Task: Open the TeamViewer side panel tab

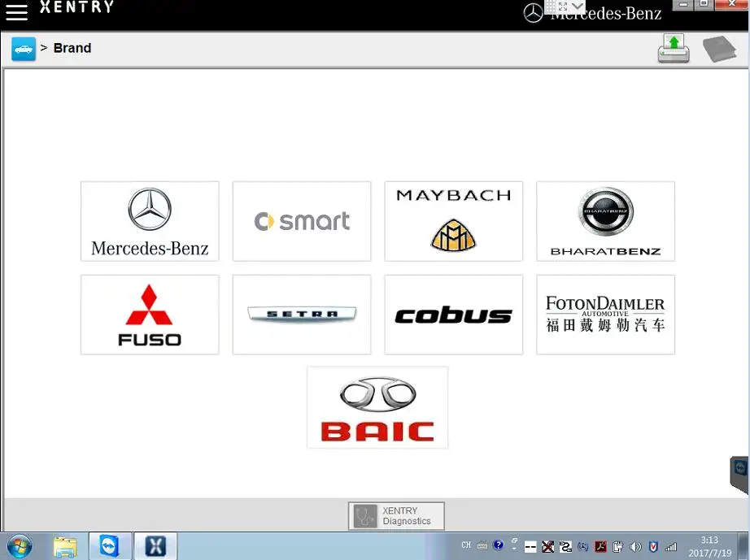Action: click(x=740, y=473)
